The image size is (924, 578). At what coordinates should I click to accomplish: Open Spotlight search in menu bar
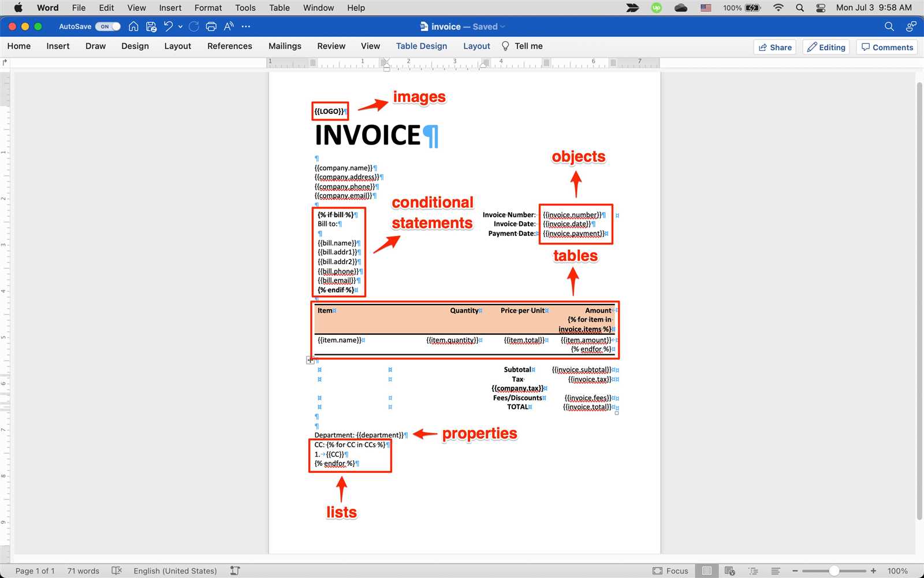(x=800, y=8)
